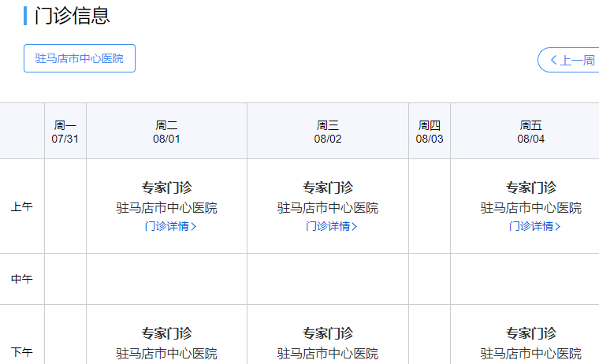The image size is (599, 364).
Task: Click the chevron arrow after Friday morning 门诊详情
Action: tap(558, 226)
